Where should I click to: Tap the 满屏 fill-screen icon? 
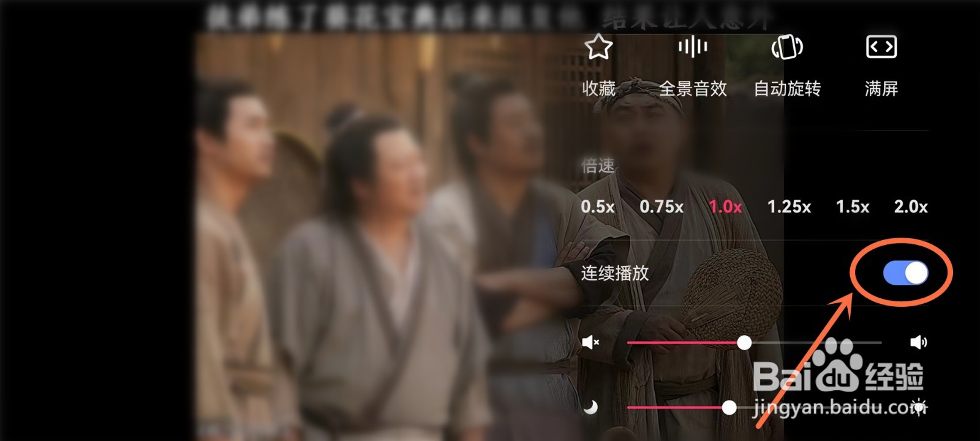(x=881, y=47)
